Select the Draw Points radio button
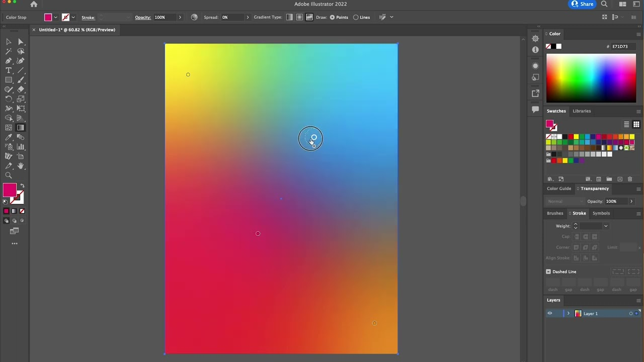The width and height of the screenshot is (644, 362). [x=332, y=17]
